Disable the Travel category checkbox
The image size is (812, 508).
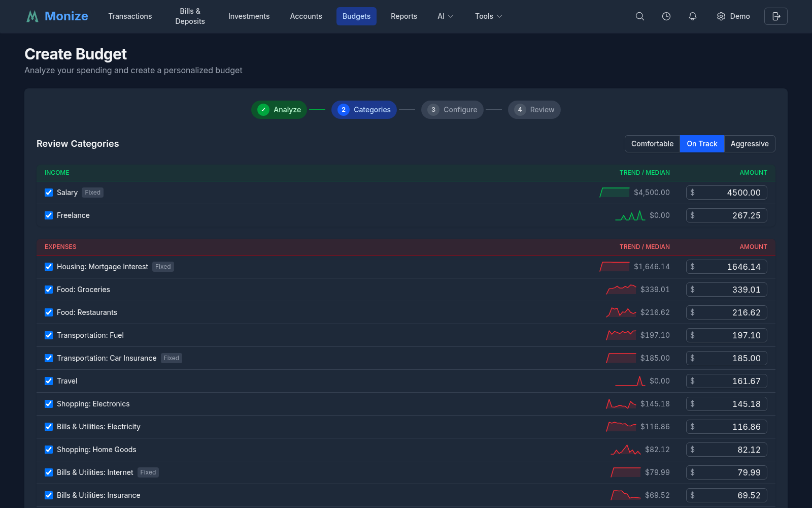[49, 381]
